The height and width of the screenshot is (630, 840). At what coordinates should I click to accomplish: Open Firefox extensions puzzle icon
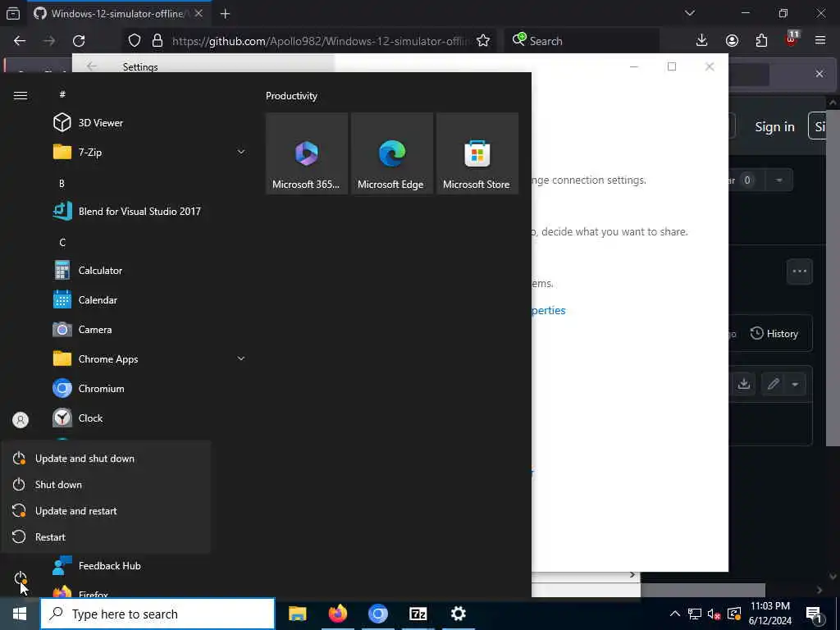tap(761, 41)
